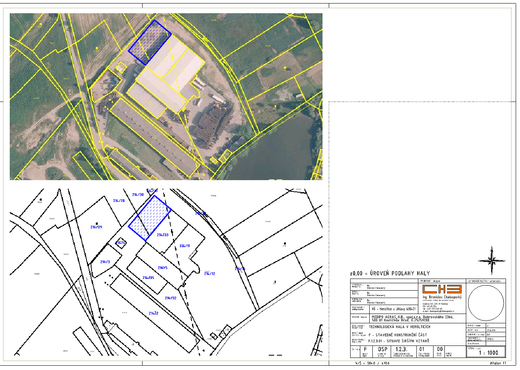Click the north arrow compass symbol
Screen dimensions: 520x370
492,261
